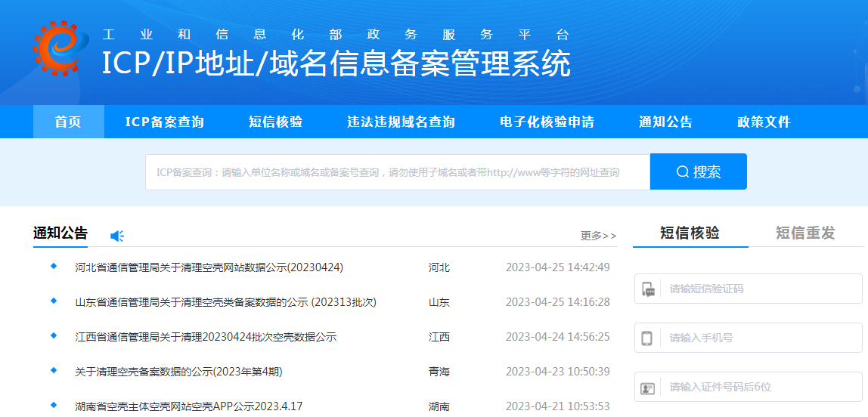
Task: Select the 短信核验 tab
Action: pos(690,233)
